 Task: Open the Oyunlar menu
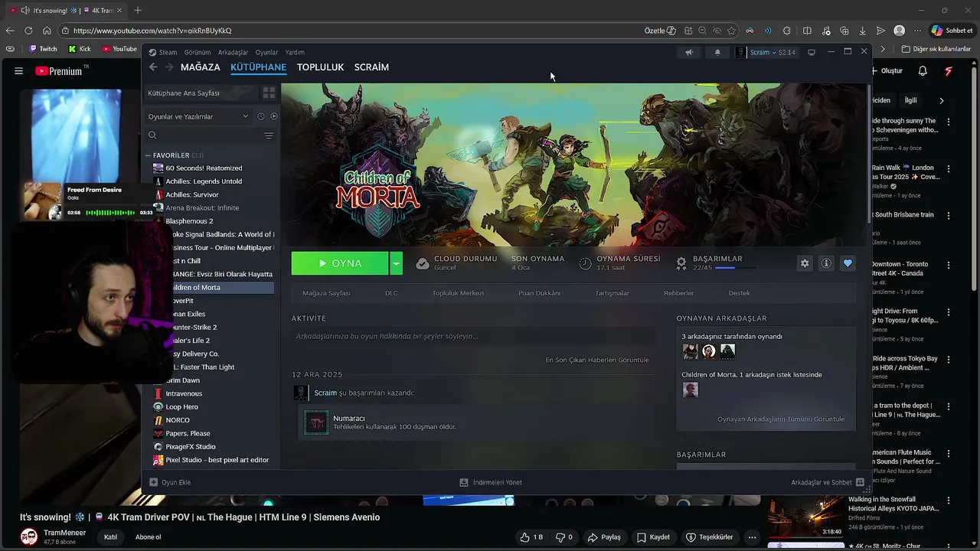coord(266,53)
